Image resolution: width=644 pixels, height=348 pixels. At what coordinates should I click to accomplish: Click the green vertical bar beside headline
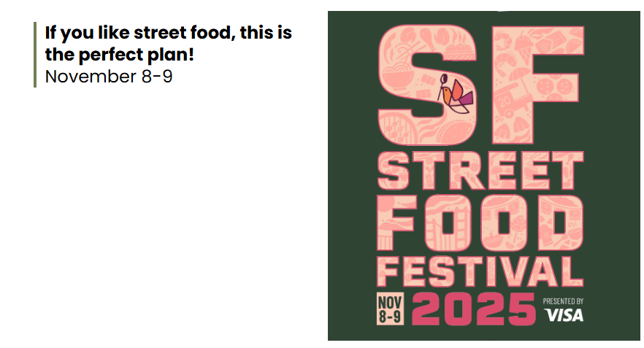pos(35,55)
